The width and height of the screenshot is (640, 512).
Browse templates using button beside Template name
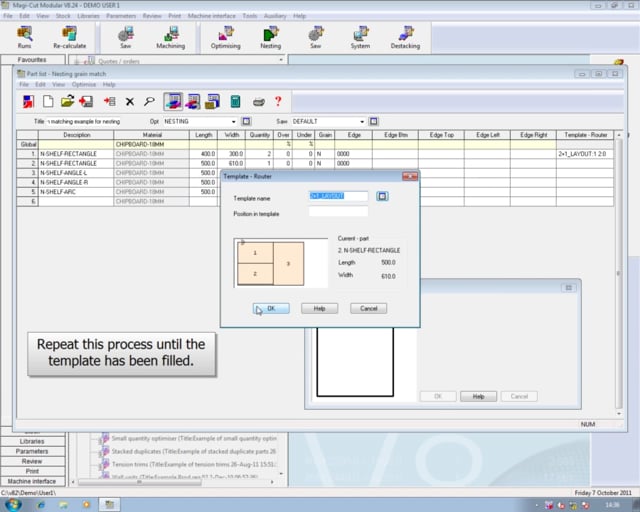[382, 196]
